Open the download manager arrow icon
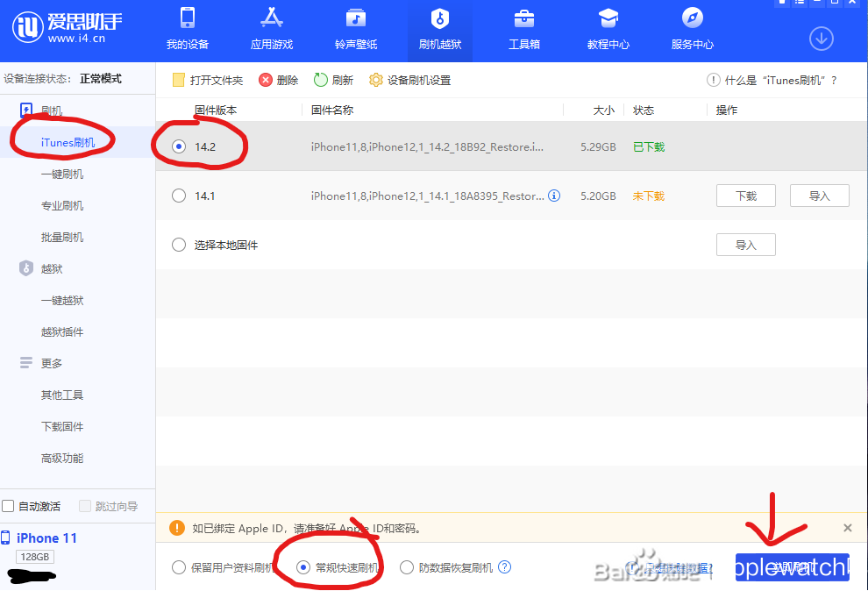The width and height of the screenshot is (868, 591). [x=821, y=39]
